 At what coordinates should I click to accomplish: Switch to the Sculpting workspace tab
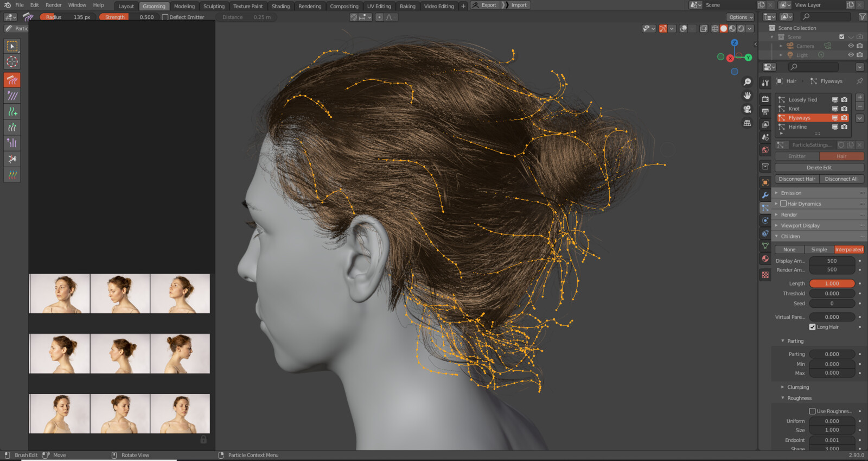tap(214, 6)
